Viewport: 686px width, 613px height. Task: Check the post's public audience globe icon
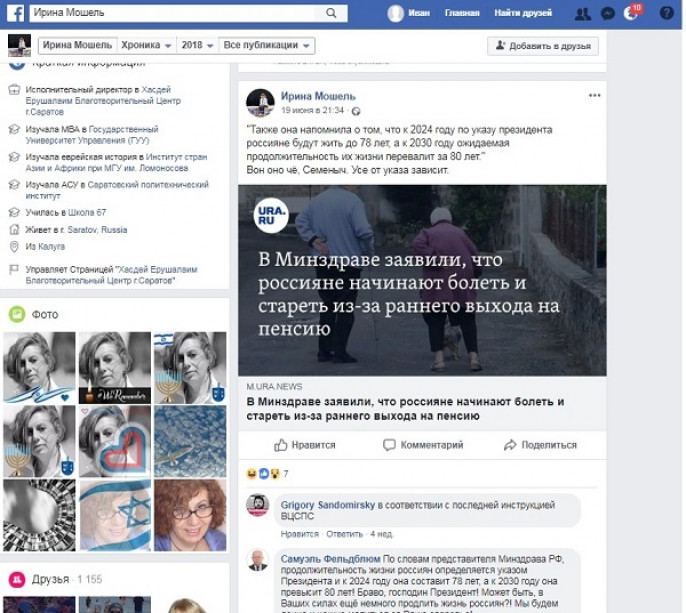356,111
